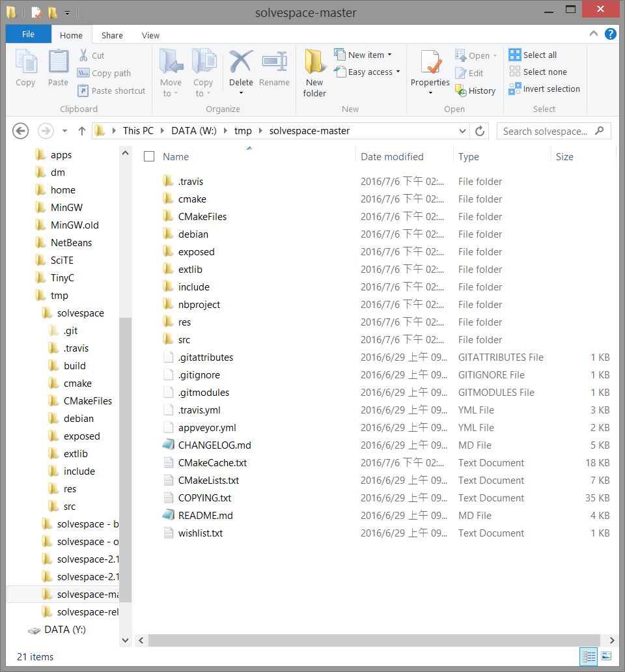
Task: Switch to the Share tab
Action: pos(112,35)
